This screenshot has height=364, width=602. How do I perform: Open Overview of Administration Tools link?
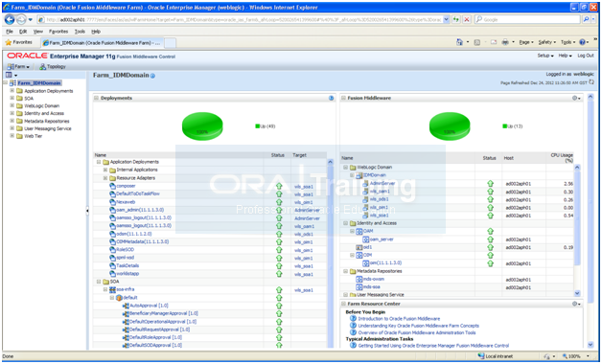[417, 332]
